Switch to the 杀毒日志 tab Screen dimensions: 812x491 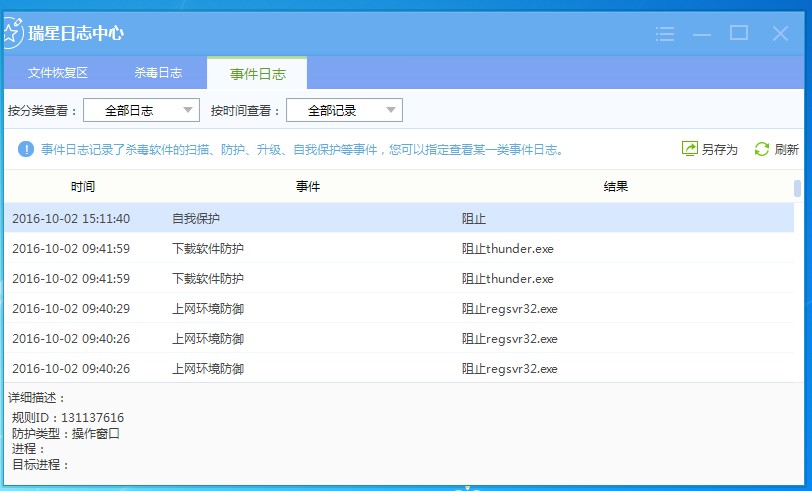click(158, 73)
